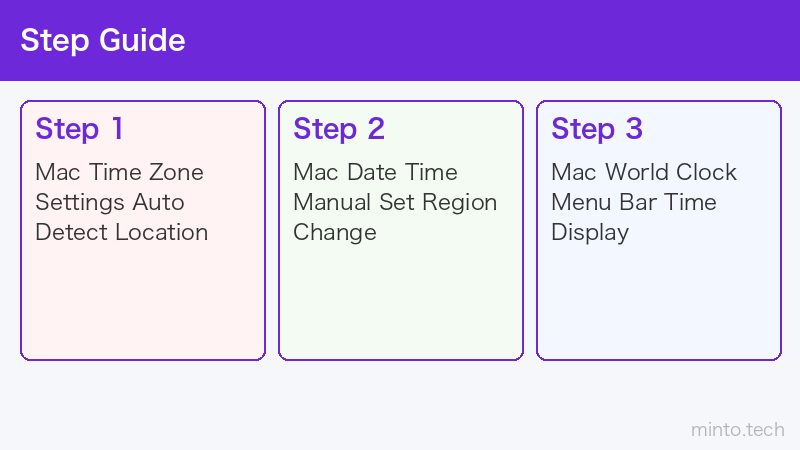
Task: Open the minto.tech watermark link
Action: 738,430
